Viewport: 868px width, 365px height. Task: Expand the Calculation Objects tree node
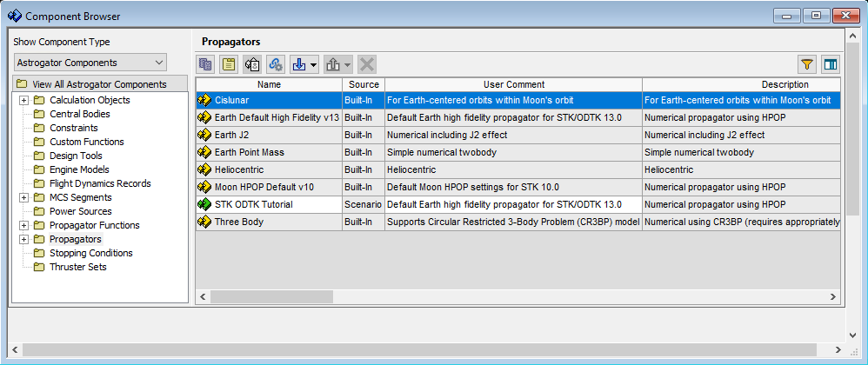pyautogui.click(x=23, y=100)
